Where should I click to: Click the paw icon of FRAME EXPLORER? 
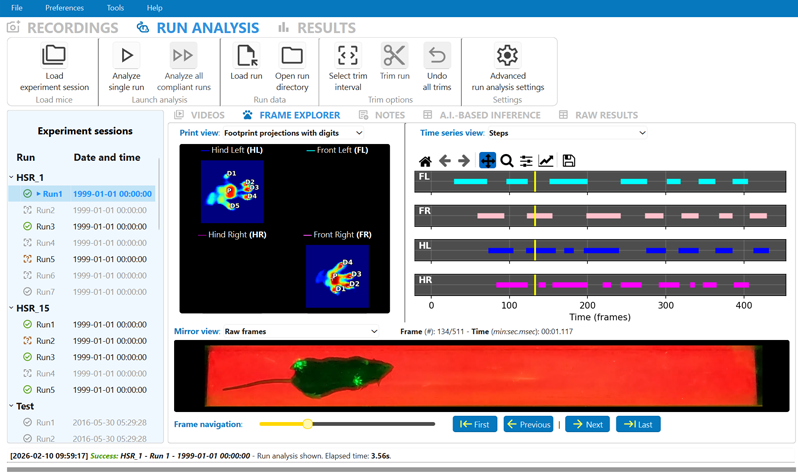point(247,115)
